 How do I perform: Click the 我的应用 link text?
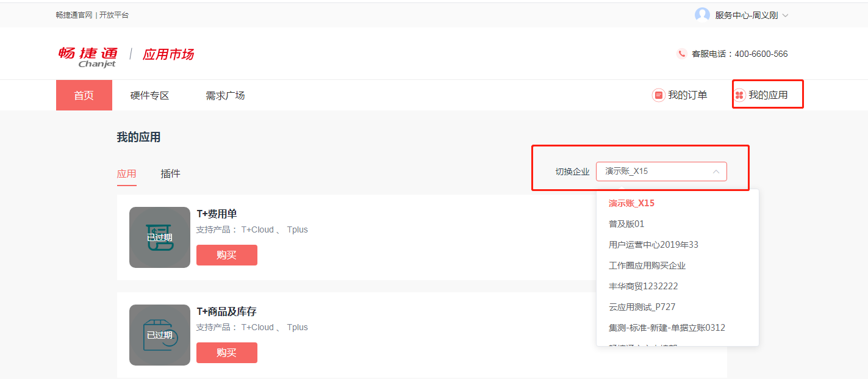(768, 95)
